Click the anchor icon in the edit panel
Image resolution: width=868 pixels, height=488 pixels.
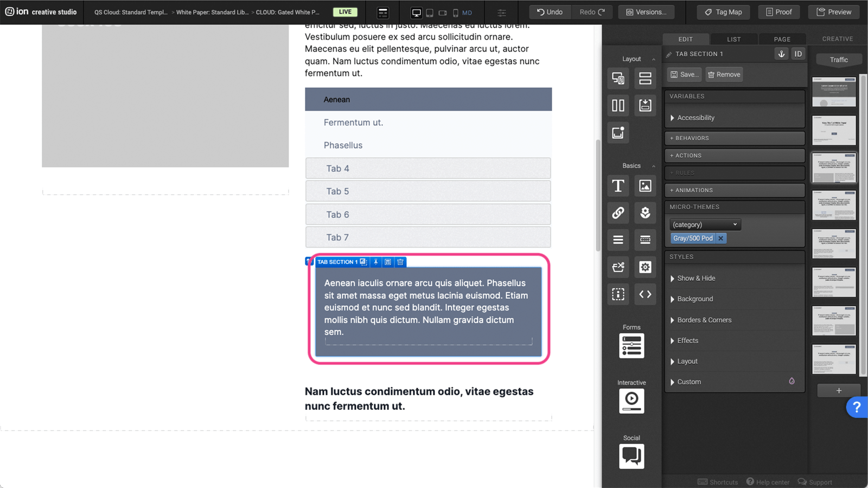(x=781, y=54)
